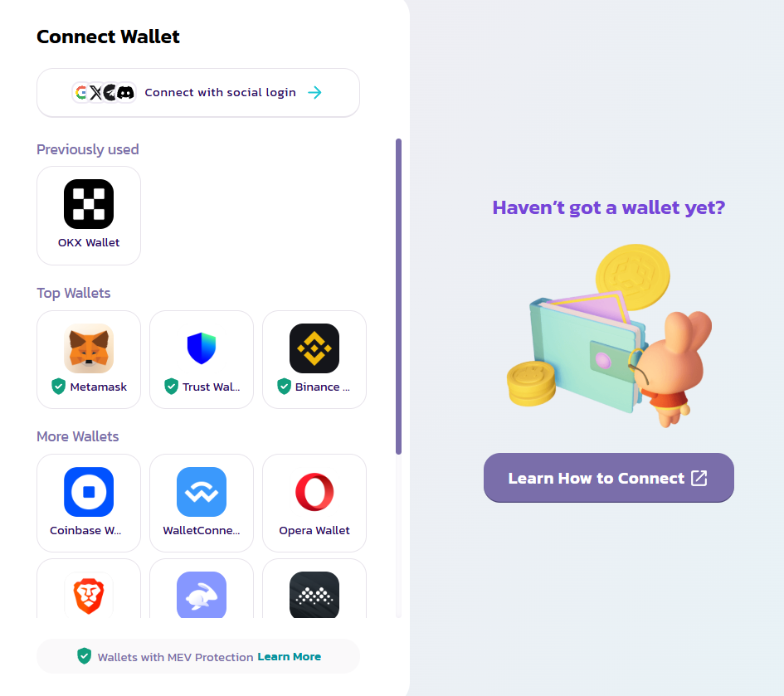The image size is (784, 696).
Task: Click the wallet and bunny illustration
Action: point(609,336)
